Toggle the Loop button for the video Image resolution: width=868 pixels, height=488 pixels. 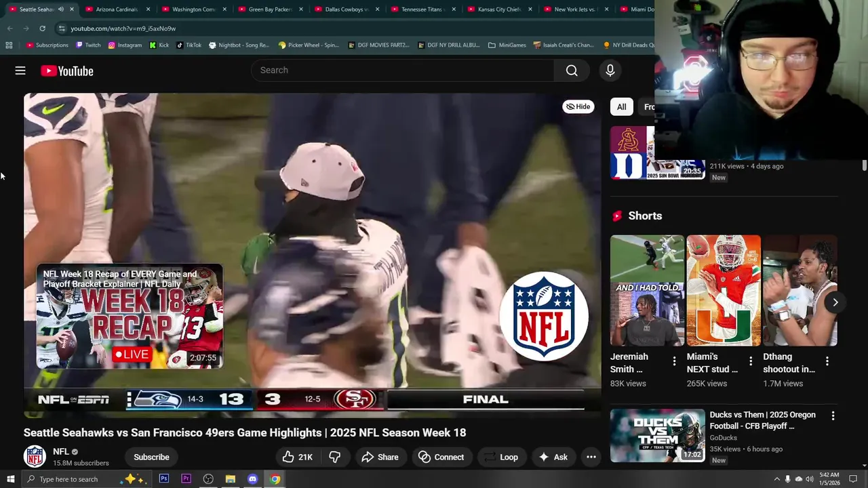click(500, 457)
